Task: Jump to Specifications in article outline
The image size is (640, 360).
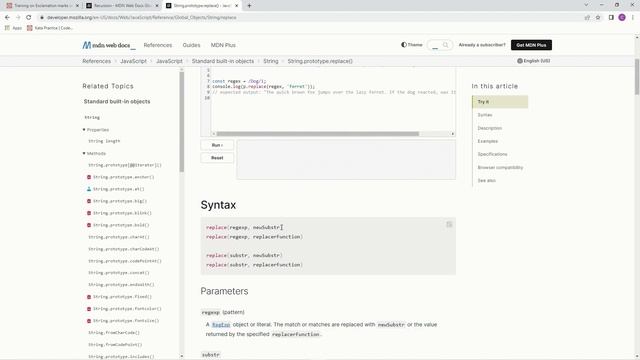Action: (x=492, y=154)
